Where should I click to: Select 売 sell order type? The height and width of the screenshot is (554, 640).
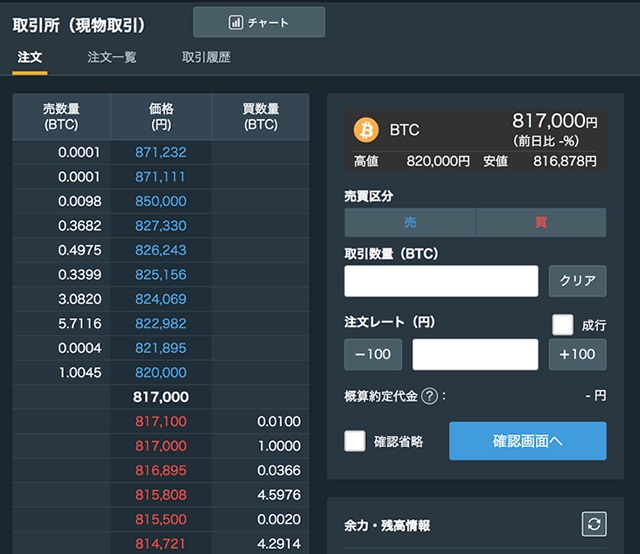click(410, 222)
